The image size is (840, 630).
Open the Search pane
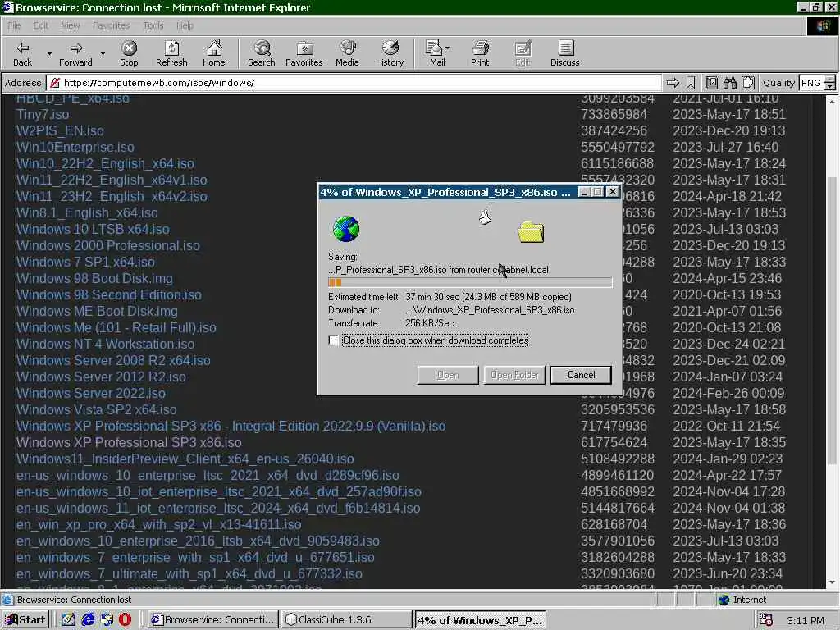click(262, 53)
